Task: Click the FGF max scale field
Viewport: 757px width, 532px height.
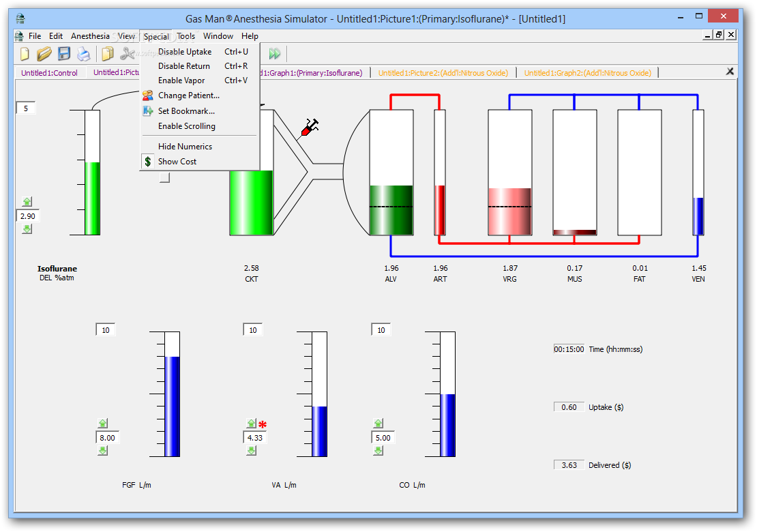Action: point(106,330)
